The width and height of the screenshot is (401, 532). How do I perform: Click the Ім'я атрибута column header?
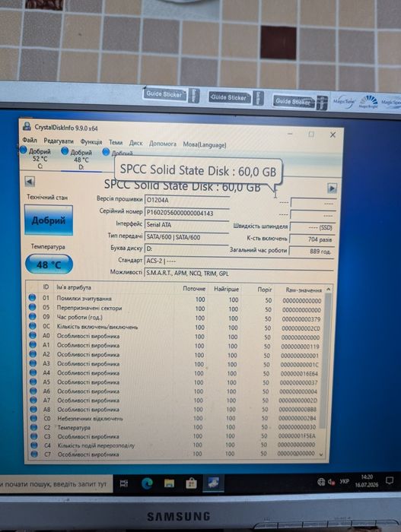[74, 287]
